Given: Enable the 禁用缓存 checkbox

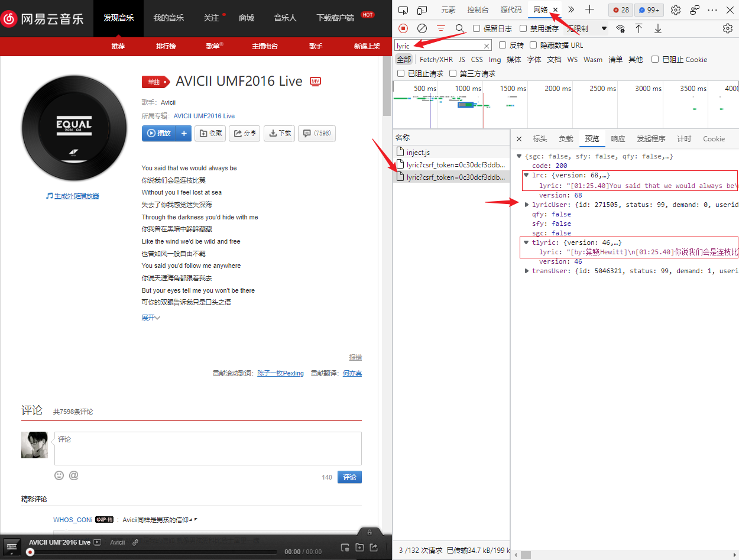Looking at the screenshot, I should point(523,28).
